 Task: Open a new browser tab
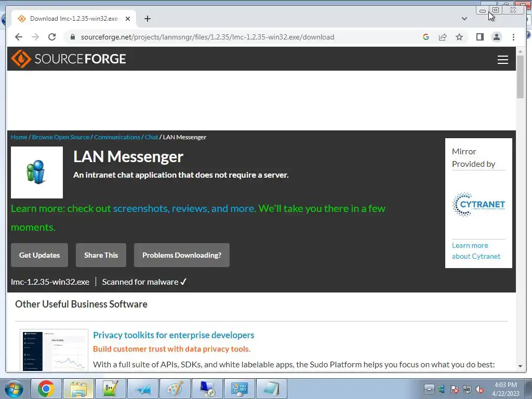pyautogui.click(x=147, y=19)
